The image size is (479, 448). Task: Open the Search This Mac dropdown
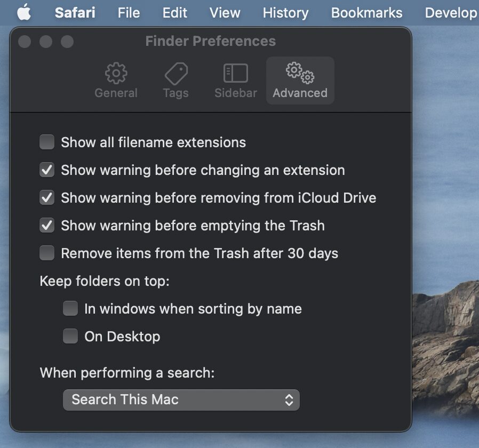click(x=181, y=399)
